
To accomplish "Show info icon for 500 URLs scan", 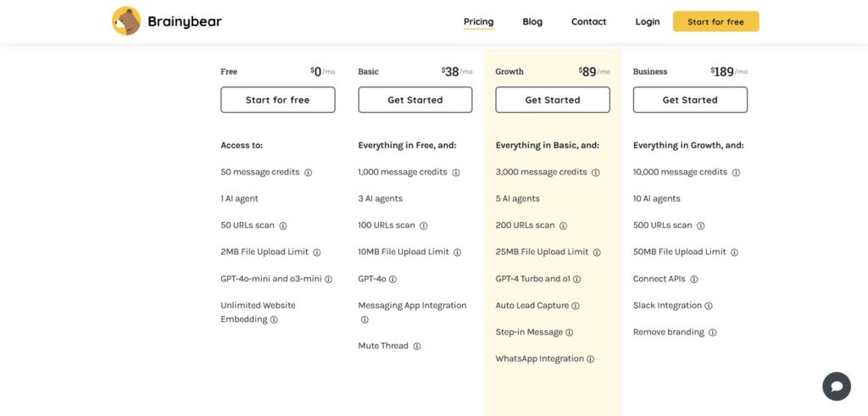I will tap(700, 225).
